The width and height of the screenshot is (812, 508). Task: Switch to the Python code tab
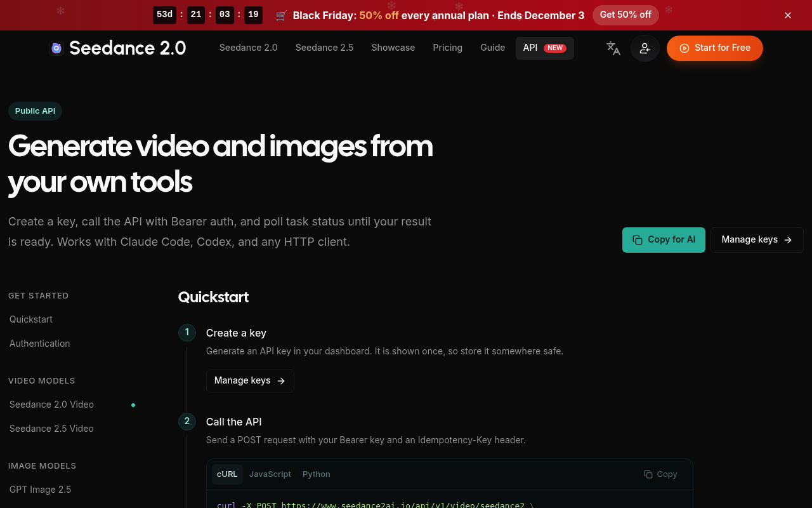(x=317, y=474)
